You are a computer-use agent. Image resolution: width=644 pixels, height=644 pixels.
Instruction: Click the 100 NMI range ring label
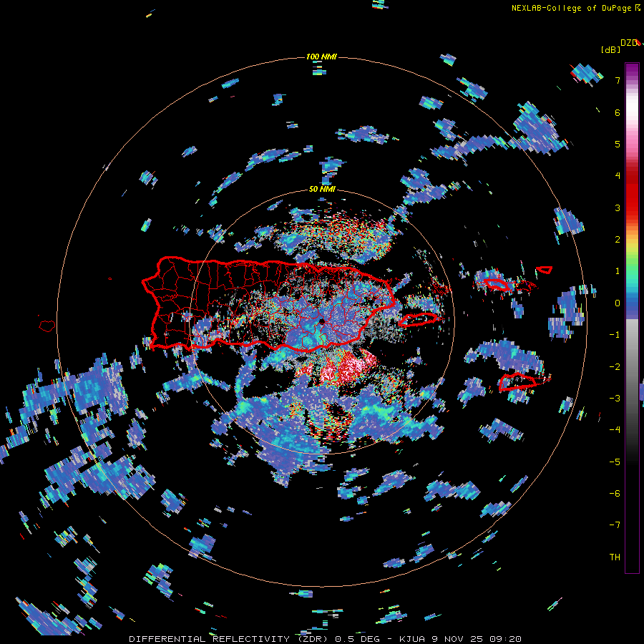321,57
